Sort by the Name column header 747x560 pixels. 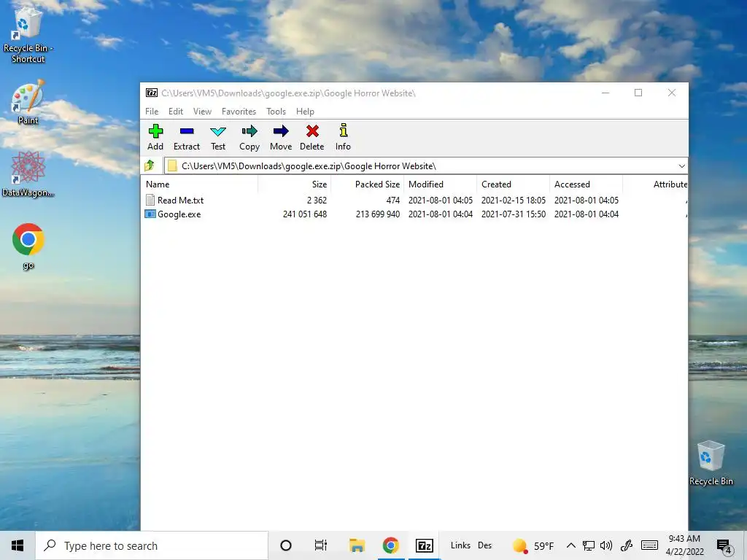pos(199,184)
